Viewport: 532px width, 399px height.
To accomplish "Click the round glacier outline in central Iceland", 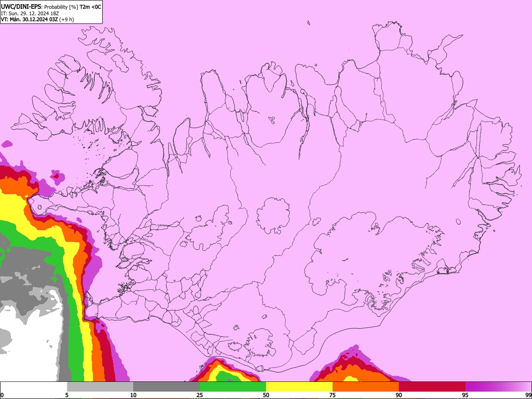I will [273, 215].
